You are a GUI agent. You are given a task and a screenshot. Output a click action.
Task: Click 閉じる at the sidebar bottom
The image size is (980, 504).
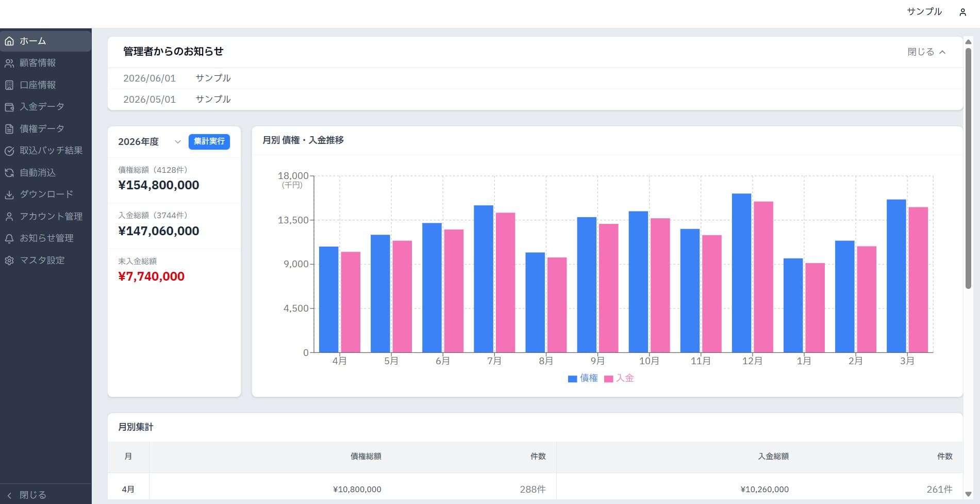click(x=33, y=495)
